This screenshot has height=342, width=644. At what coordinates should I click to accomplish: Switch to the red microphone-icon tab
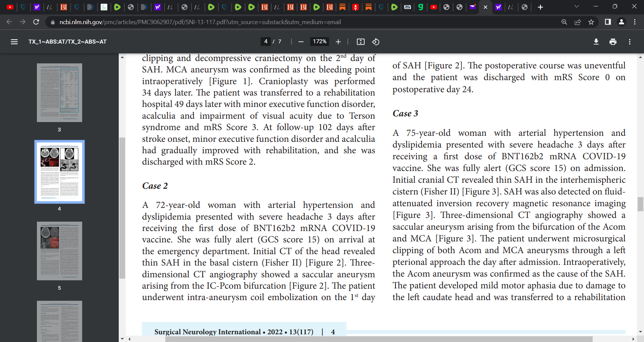356,7
